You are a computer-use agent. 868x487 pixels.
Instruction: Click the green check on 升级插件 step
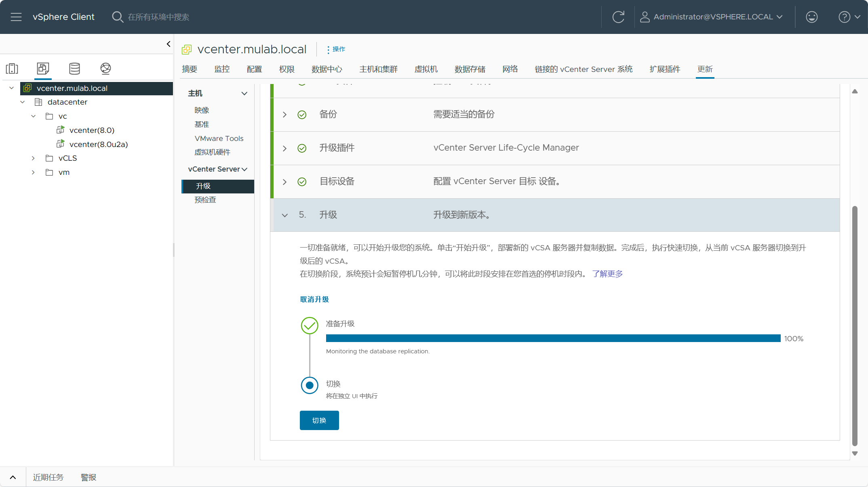[302, 148]
